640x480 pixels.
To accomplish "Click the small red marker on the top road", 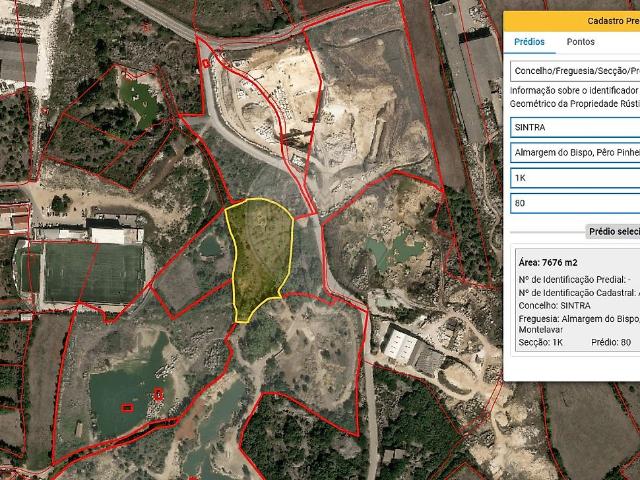I will pos(205,63).
